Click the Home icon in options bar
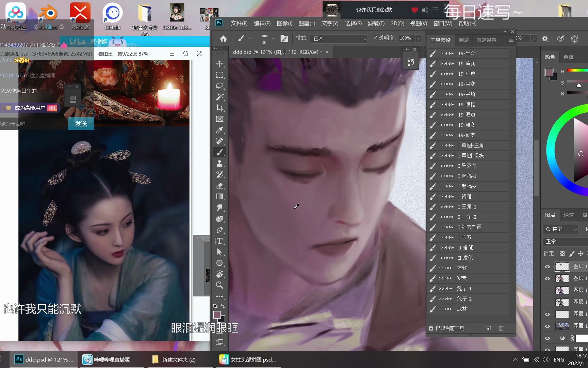This screenshot has width=588, height=368. 223,39
